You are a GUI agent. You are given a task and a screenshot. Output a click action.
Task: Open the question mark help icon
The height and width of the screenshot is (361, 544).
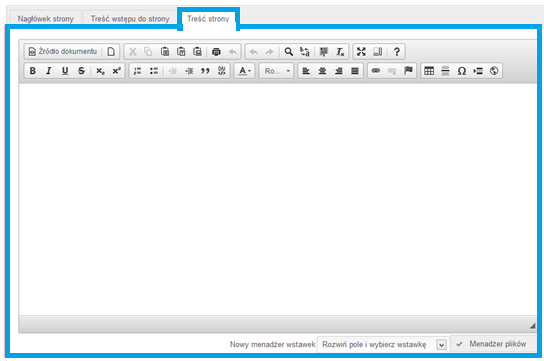click(397, 52)
